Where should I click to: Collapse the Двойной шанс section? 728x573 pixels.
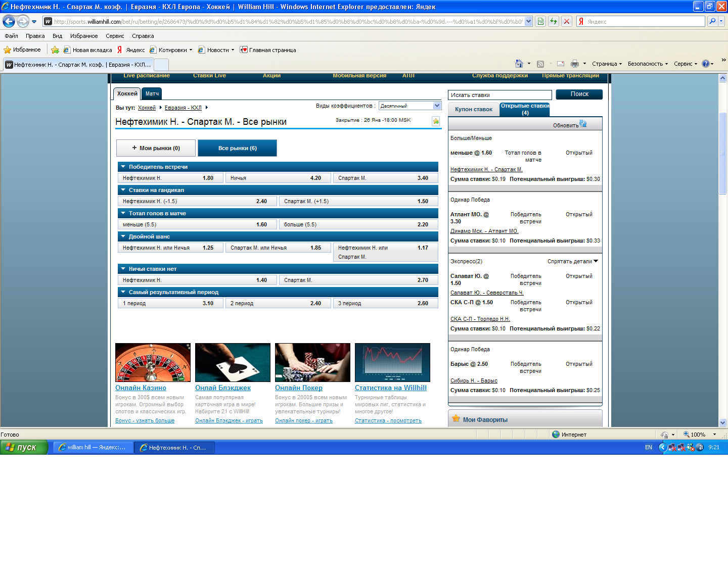(x=123, y=236)
